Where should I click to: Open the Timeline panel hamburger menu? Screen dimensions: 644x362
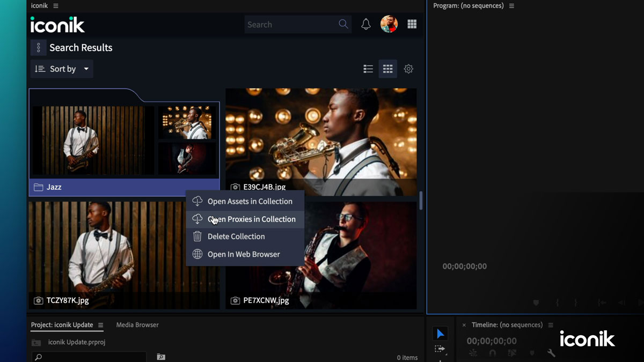[x=551, y=324]
